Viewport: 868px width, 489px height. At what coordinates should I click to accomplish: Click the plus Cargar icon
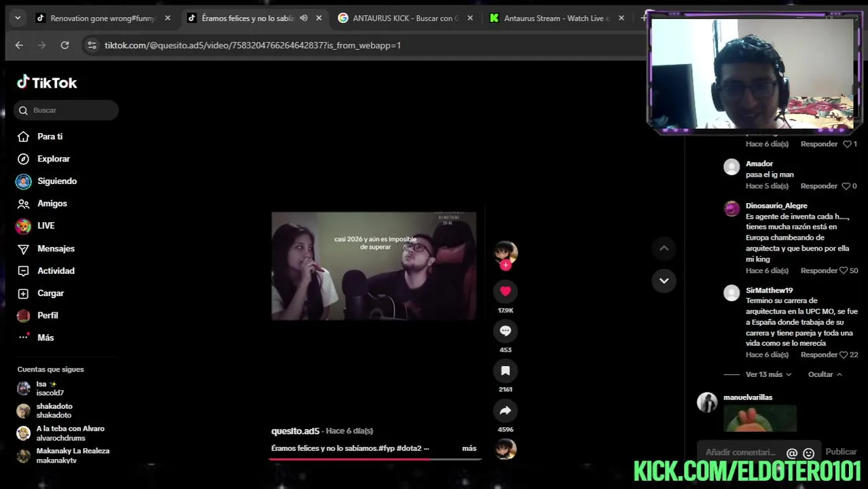pyautogui.click(x=23, y=293)
